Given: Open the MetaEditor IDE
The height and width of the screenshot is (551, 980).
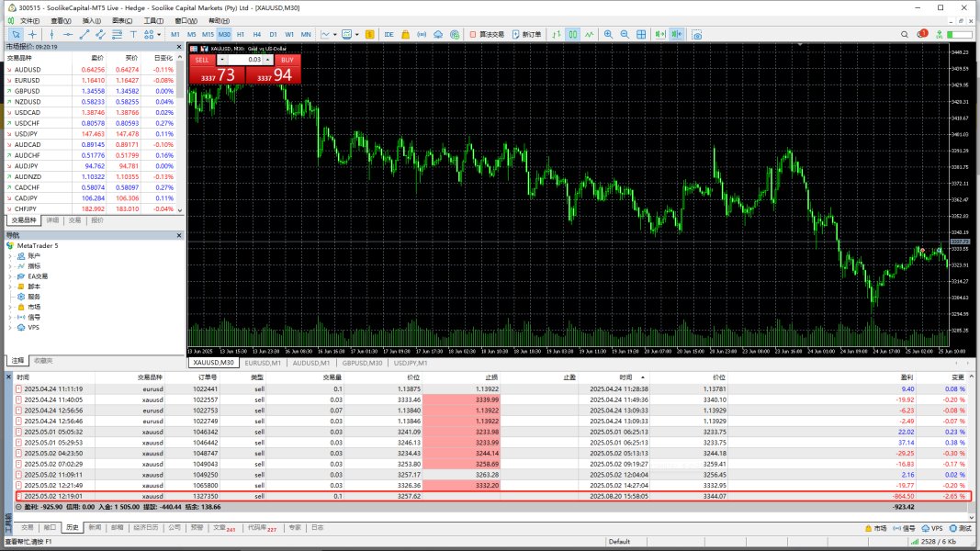Looking at the screenshot, I should coord(389,34).
